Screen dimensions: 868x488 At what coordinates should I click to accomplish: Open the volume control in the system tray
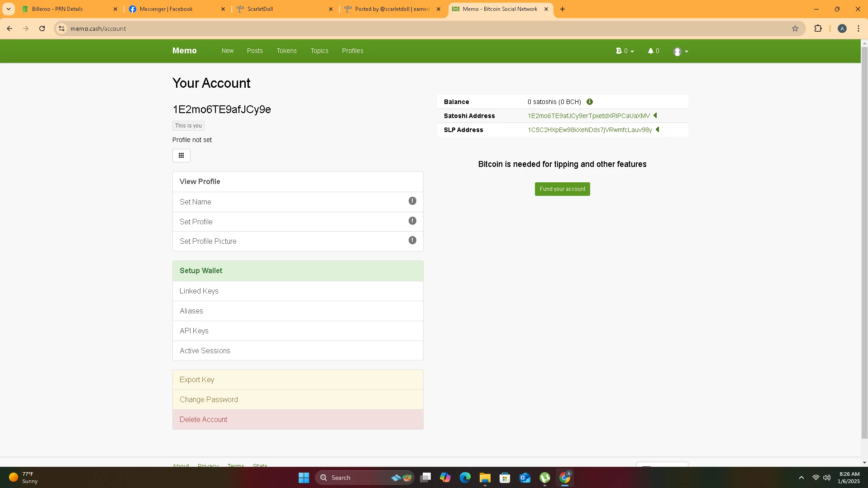click(827, 478)
